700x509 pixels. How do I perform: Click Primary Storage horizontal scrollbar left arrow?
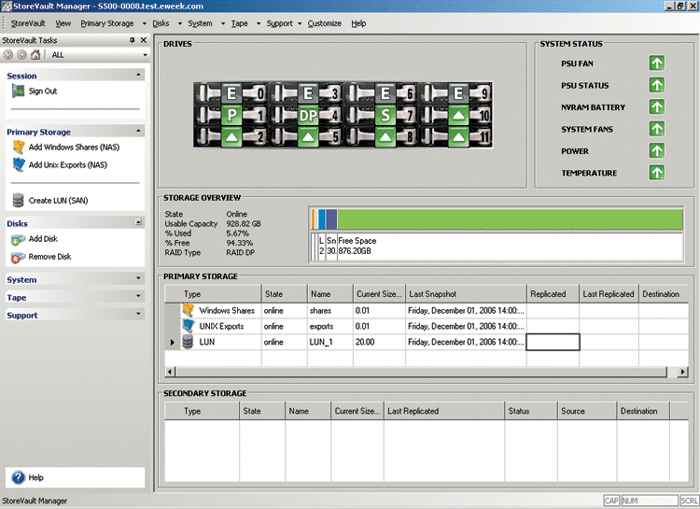170,371
